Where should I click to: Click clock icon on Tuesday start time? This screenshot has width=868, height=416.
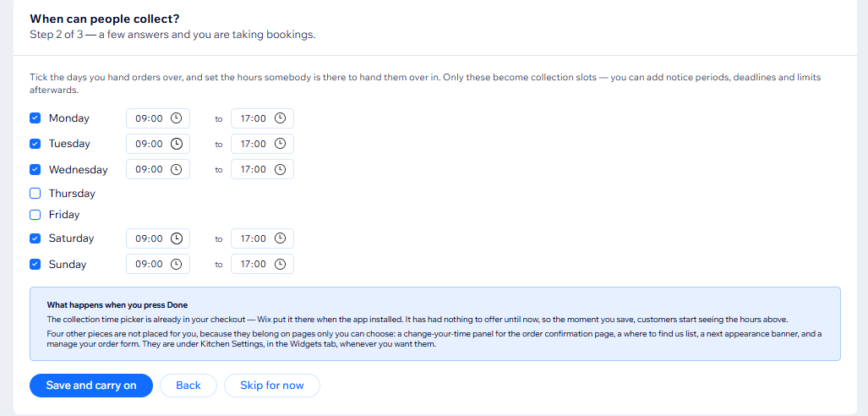(x=176, y=144)
